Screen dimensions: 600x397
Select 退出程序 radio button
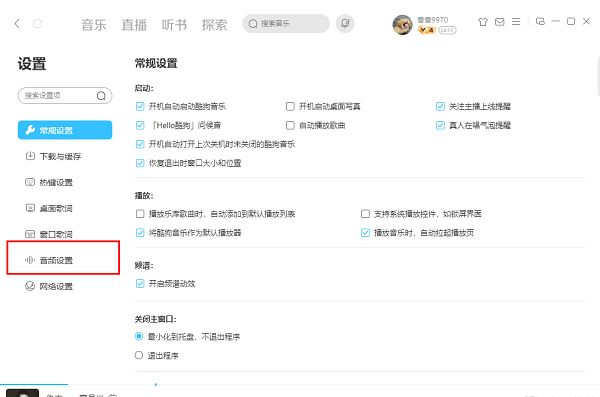(x=139, y=355)
